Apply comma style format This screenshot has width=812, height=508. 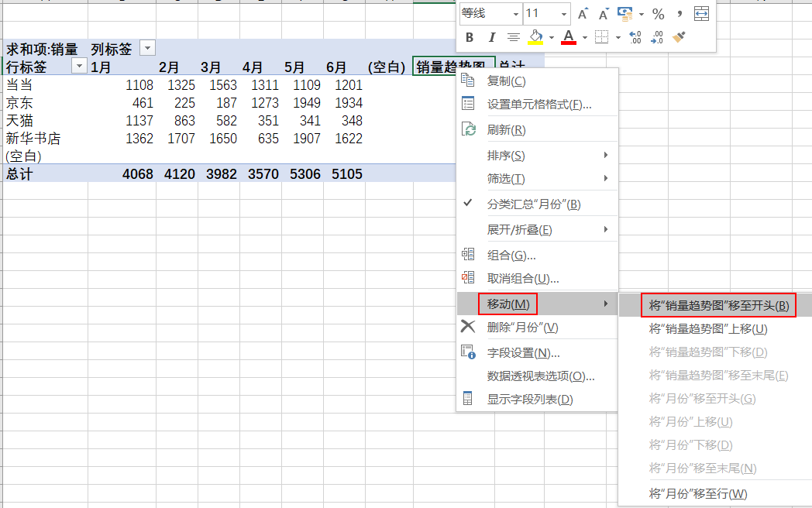pos(680,14)
